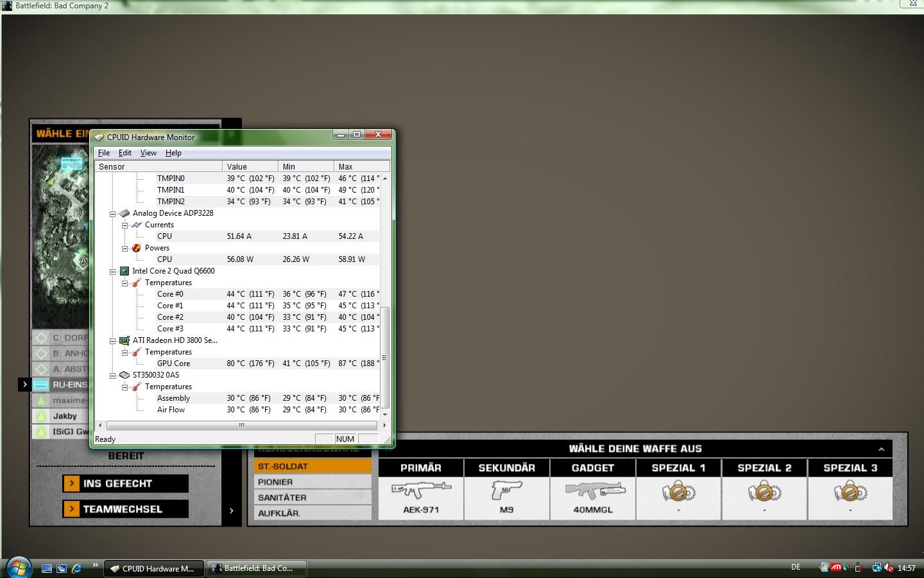Select the ST.-SOLDAT class tab
Image resolution: width=924 pixels, height=578 pixels.
(x=312, y=466)
